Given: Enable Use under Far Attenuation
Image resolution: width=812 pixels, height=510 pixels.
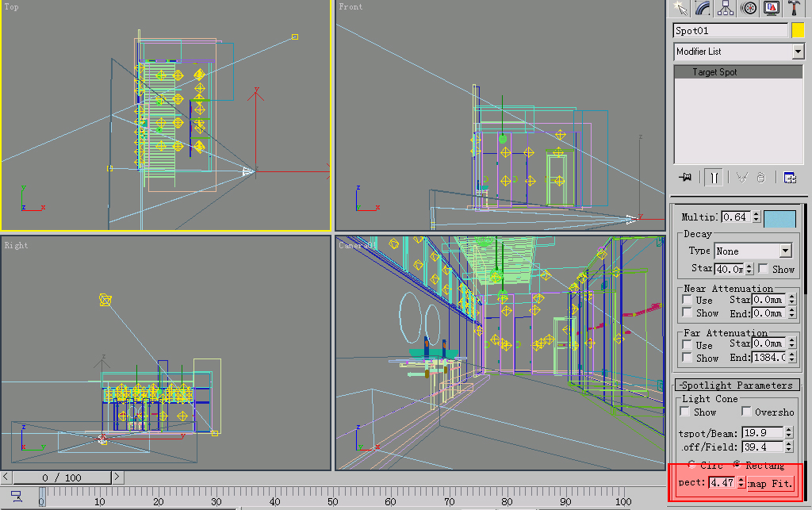Looking at the screenshot, I should click(x=687, y=344).
